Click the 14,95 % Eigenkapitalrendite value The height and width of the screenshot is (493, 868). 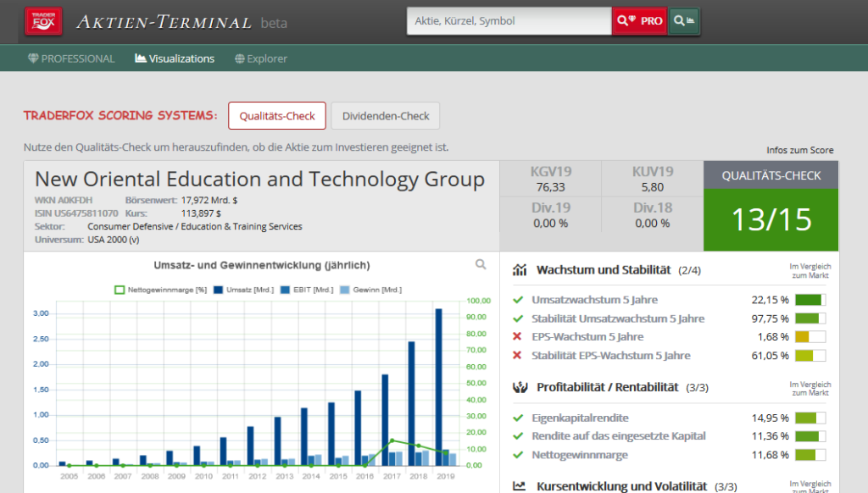click(770, 418)
